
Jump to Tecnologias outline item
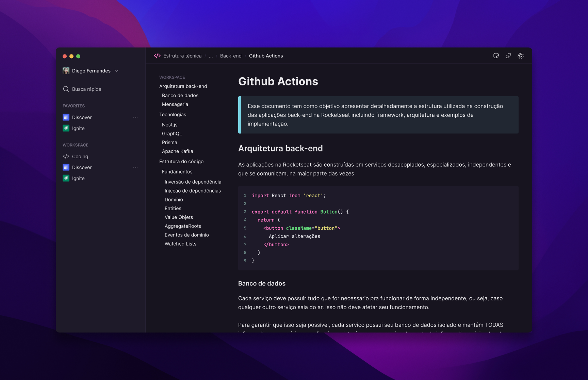[173, 115]
